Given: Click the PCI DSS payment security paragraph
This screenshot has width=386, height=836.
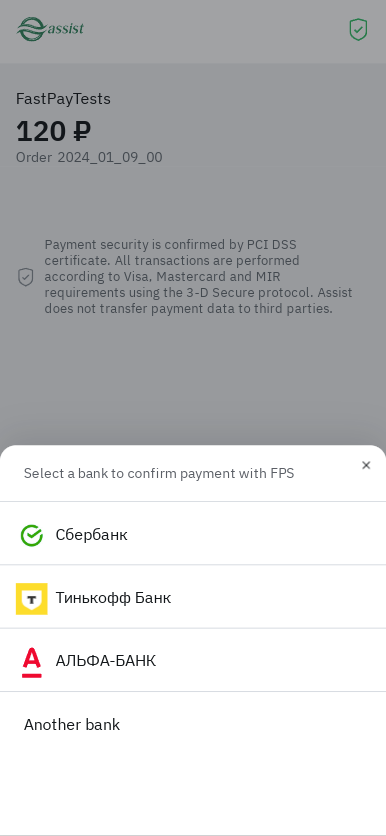Looking at the screenshot, I should [x=198, y=277].
